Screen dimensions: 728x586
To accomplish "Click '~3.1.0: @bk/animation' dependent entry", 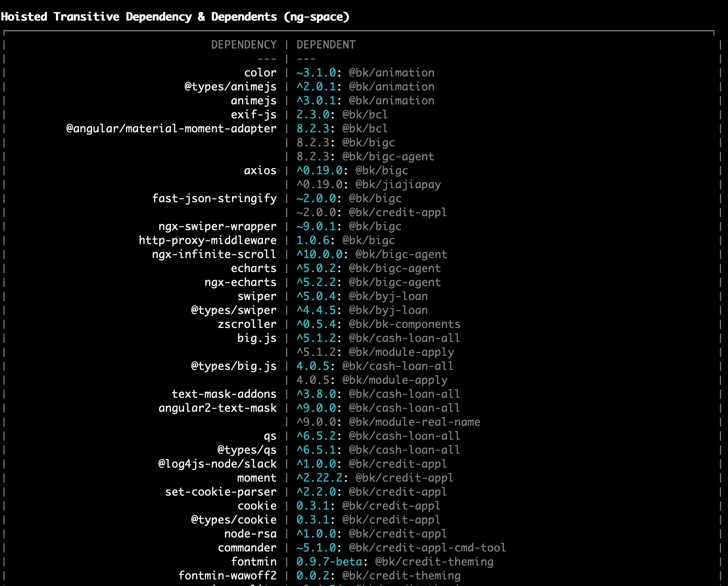I will (365, 73).
